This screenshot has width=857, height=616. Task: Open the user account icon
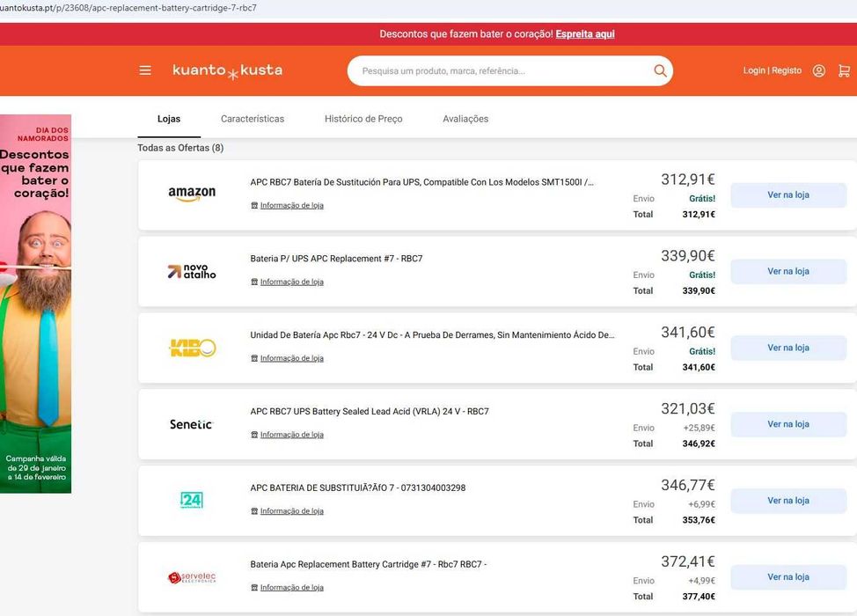[x=819, y=70]
